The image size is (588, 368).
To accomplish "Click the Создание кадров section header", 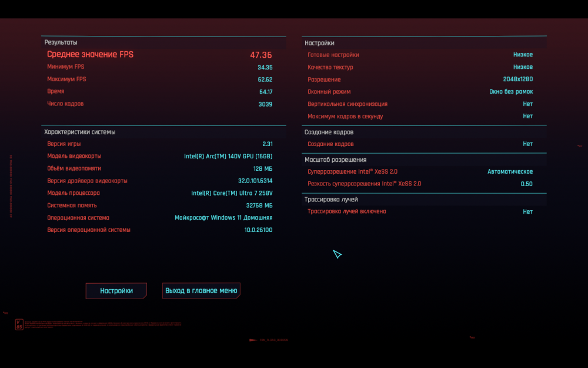I will click(329, 132).
